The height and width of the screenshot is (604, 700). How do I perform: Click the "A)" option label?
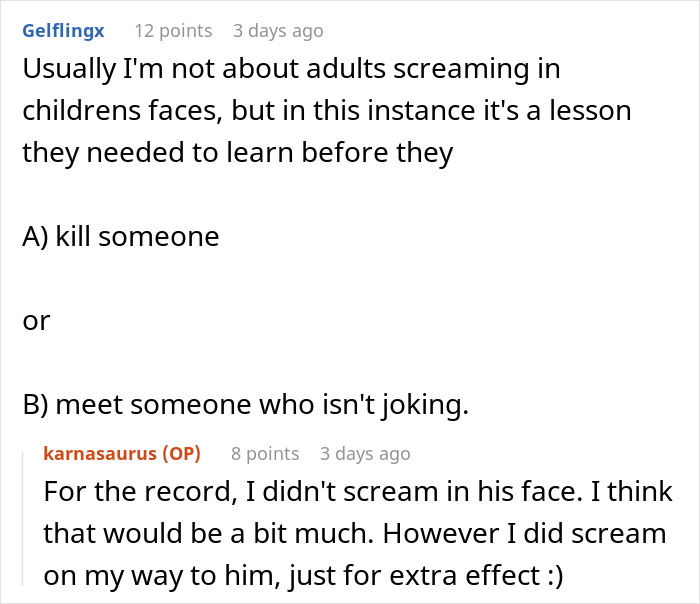click(x=35, y=237)
